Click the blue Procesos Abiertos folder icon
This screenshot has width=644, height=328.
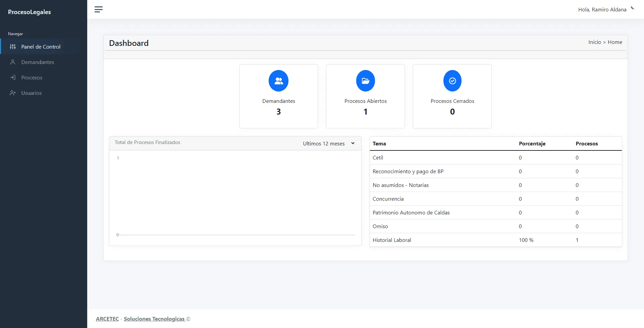tap(365, 81)
